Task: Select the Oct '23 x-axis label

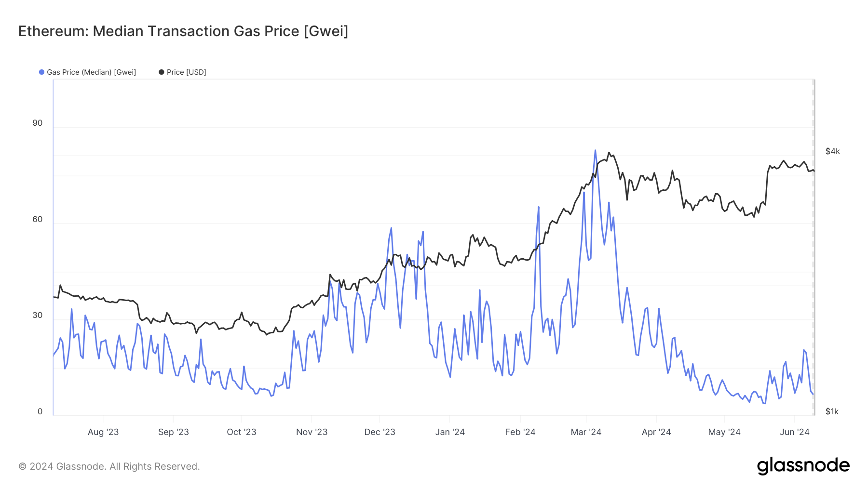Action: pos(242,432)
